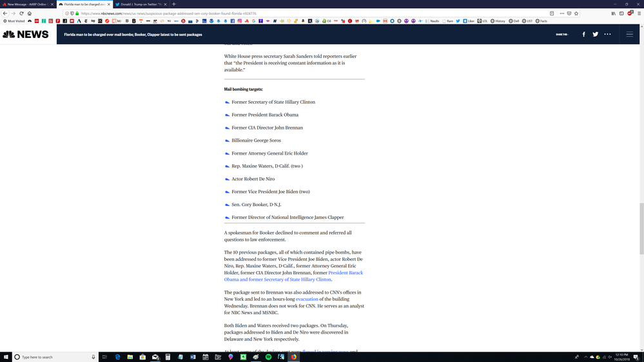Image resolution: width=644 pixels, height=362 pixels.
Task: Click Windows search box Type here to search
Action: 55,357
